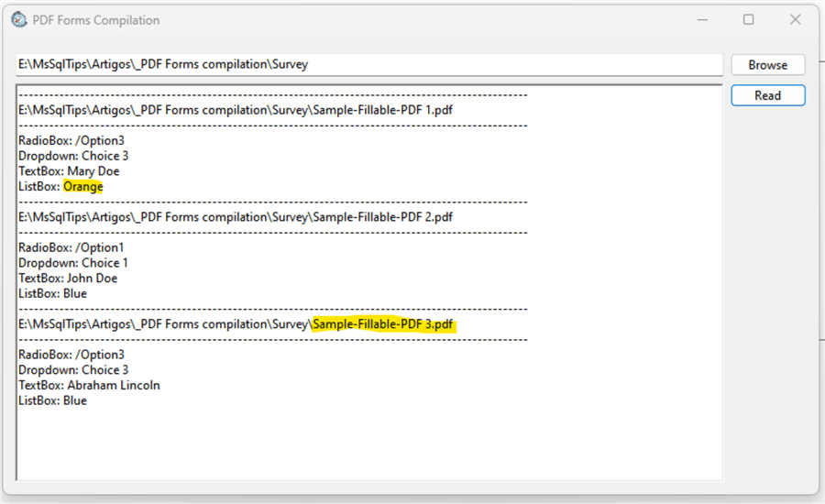Viewport: 825px width, 504px height.
Task: Click the 'TextBox: John Doe' line
Action: pyautogui.click(x=68, y=278)
